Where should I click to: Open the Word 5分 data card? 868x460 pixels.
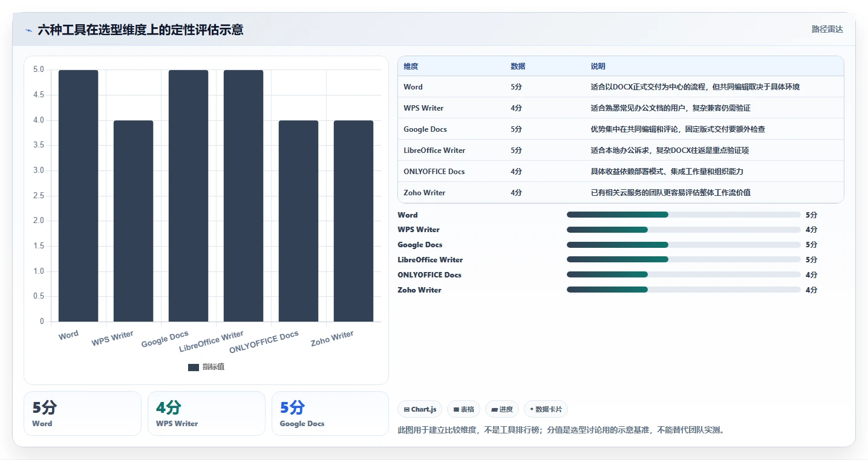pos(82,413)
